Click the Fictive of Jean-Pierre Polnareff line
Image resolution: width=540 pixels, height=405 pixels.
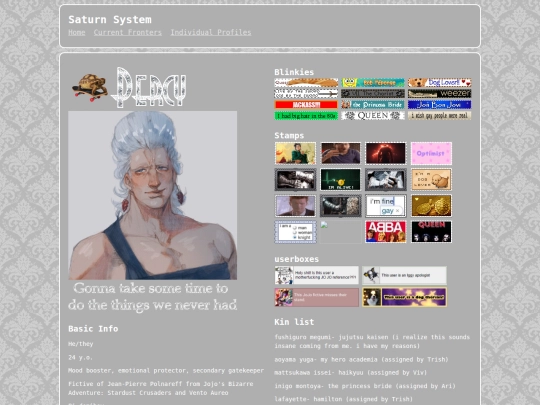click(x=160, y=388)
